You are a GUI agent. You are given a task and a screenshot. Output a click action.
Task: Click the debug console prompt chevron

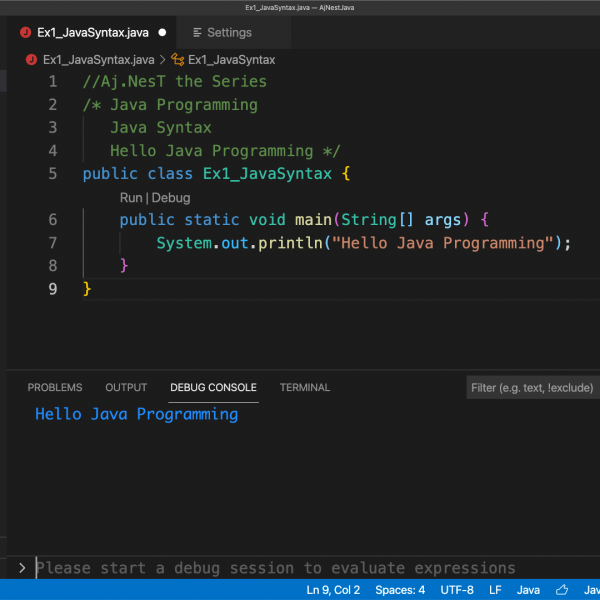[x=22, y=568]
